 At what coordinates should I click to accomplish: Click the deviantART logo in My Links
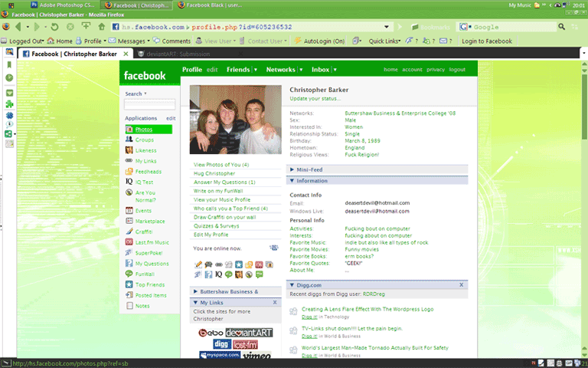click(x=249, y=333)
